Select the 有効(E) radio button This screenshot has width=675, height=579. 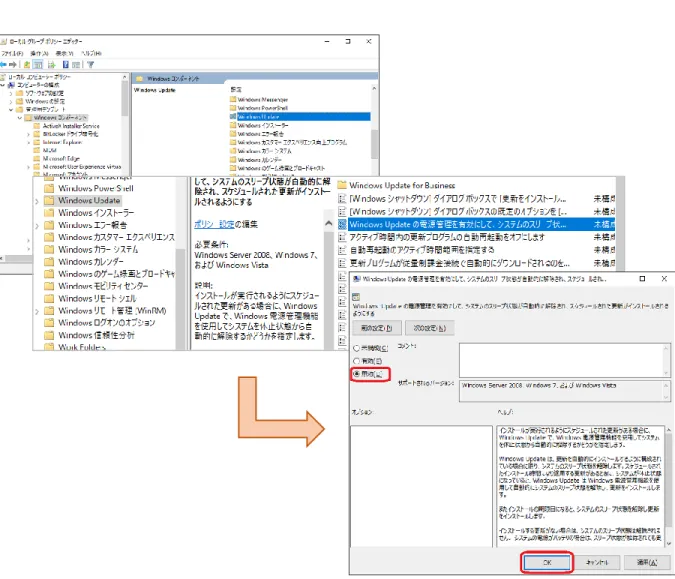(x=356, y=361)
